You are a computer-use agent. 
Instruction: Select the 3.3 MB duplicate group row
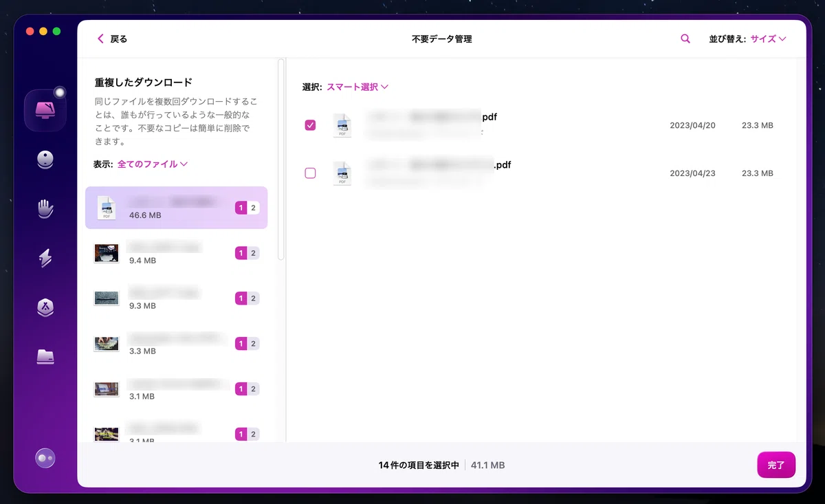click(177, 344)
